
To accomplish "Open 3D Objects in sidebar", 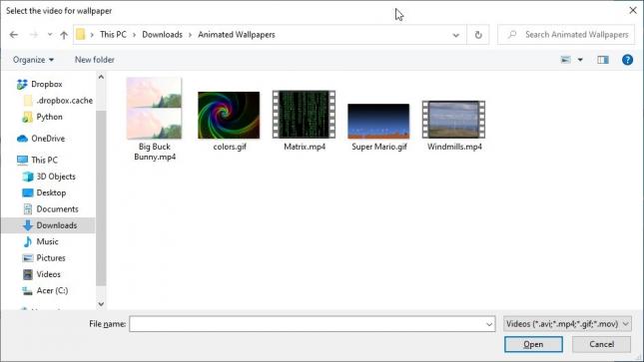I will pyautogui.click(x=56, y=177).
